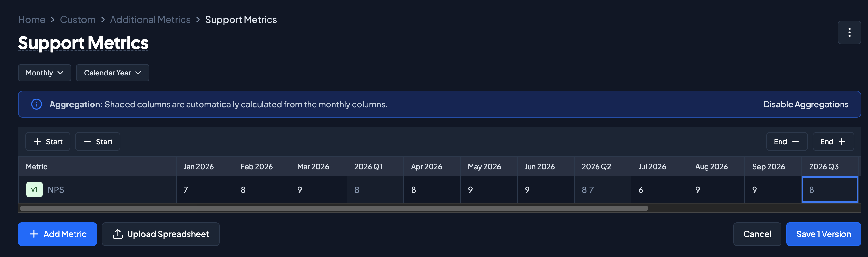Click the Add Metric button
868x257 pixels.
57,234
